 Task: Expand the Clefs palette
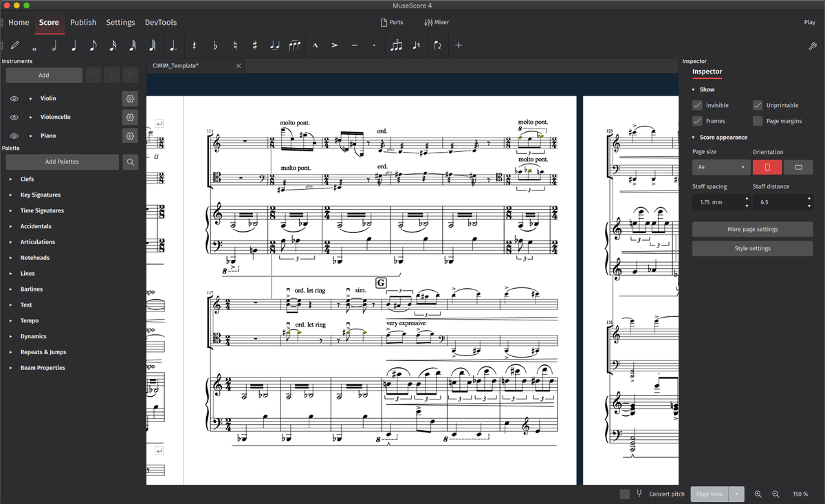[x=10, y=179]
